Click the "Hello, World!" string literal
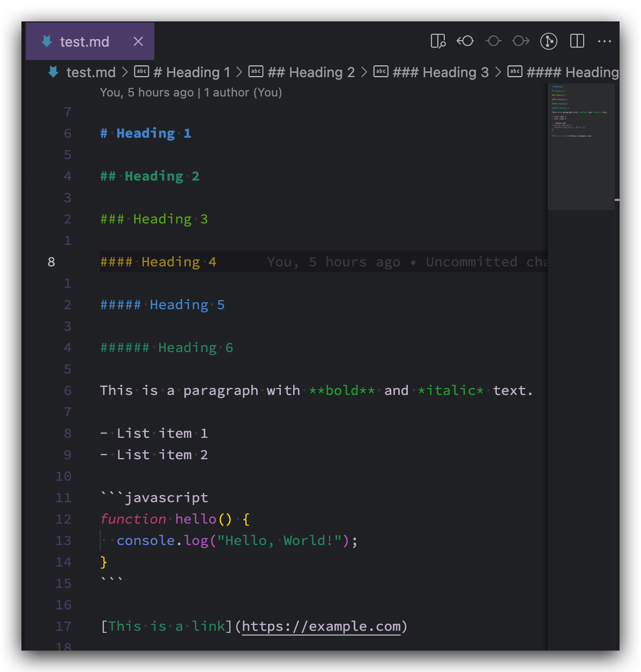This screenshot has width=641, height=672. tap(279, 541)
